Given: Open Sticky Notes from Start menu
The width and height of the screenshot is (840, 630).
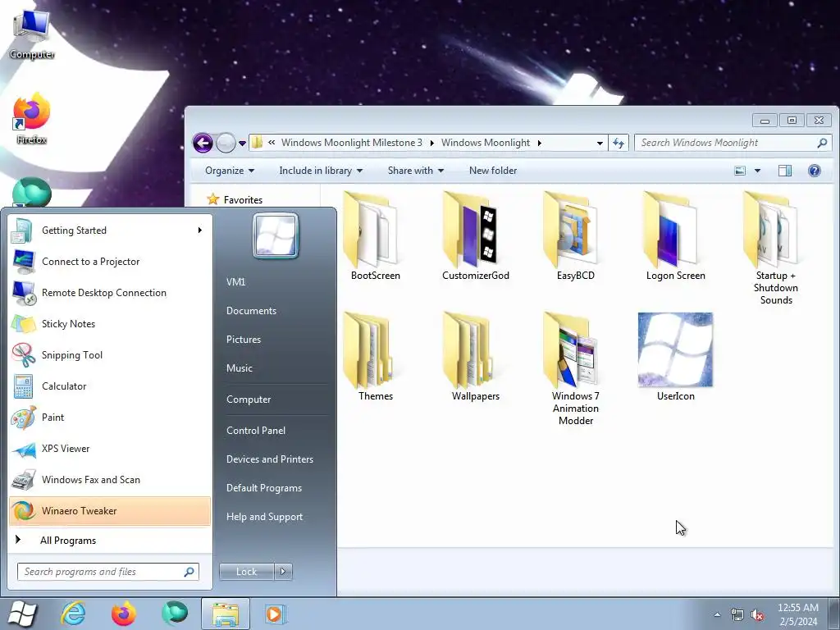Looking at the screenshot, I should [110, 323].
